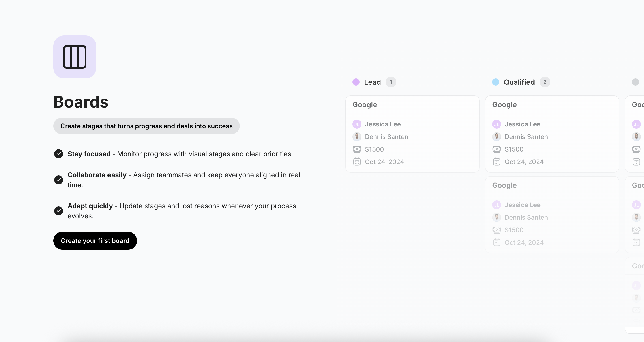Click Dennis Santen's avatar on the Qualified card
Viewport: 644px width, 342px height.
[x=496, y=137]
